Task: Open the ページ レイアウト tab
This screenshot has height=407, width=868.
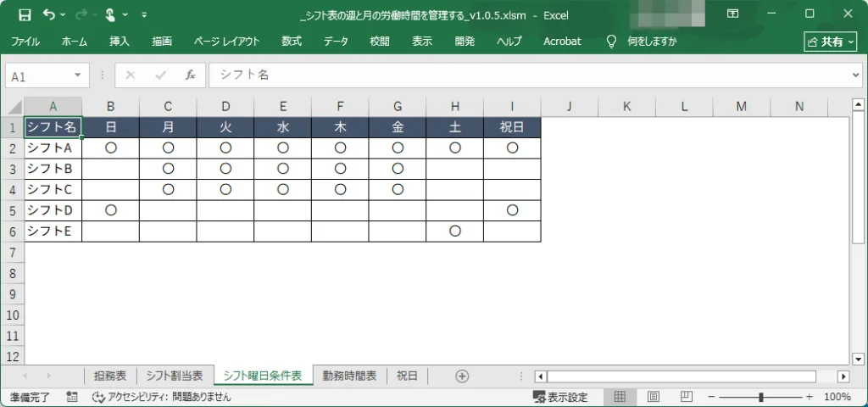Action: 226,42
